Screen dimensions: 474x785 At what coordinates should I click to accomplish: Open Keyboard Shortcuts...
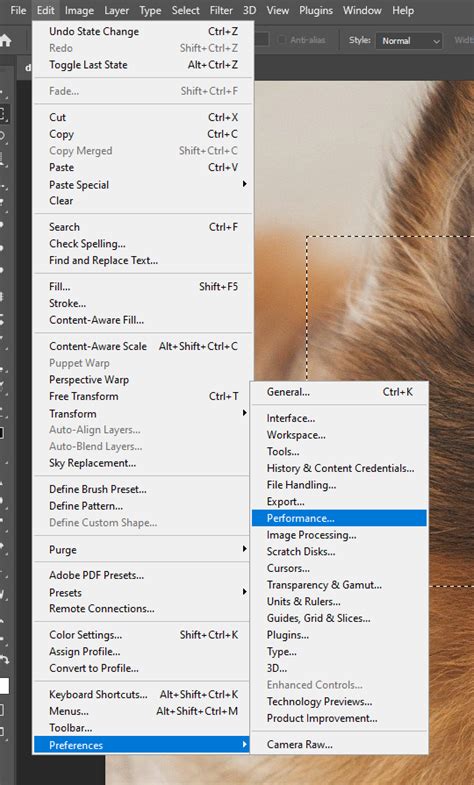click(143, 694)
